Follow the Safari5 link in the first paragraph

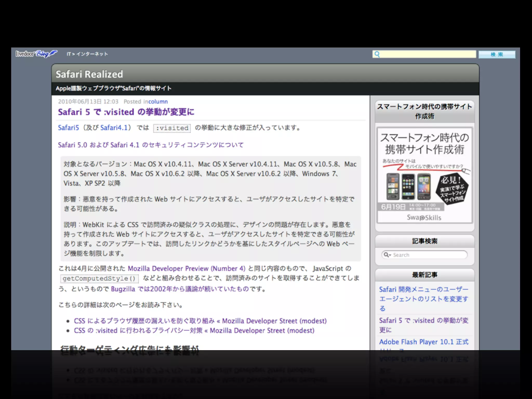point(68,128)
